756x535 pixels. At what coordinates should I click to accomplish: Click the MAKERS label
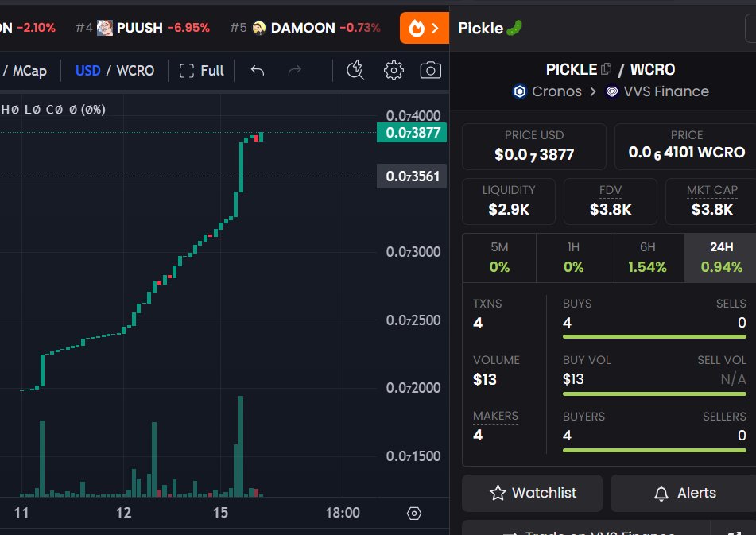pyautogui.click(x=495, y=416)
